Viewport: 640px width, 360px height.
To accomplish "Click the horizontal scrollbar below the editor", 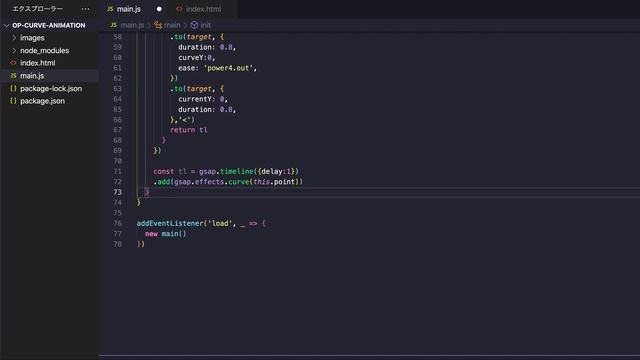I will pos(369,357).
